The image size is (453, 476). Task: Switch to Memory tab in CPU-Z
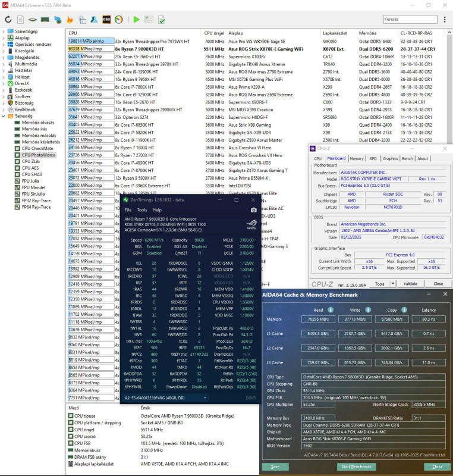357,158
